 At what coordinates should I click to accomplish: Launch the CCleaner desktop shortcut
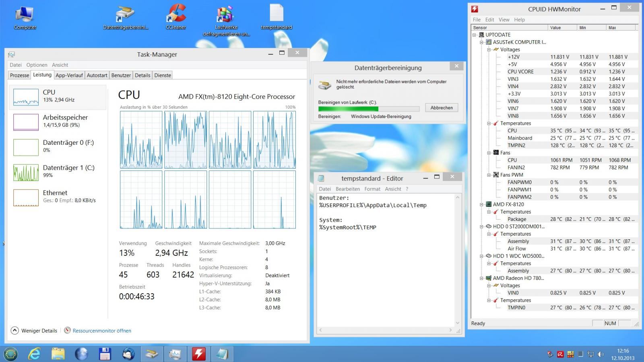point(176,18)
